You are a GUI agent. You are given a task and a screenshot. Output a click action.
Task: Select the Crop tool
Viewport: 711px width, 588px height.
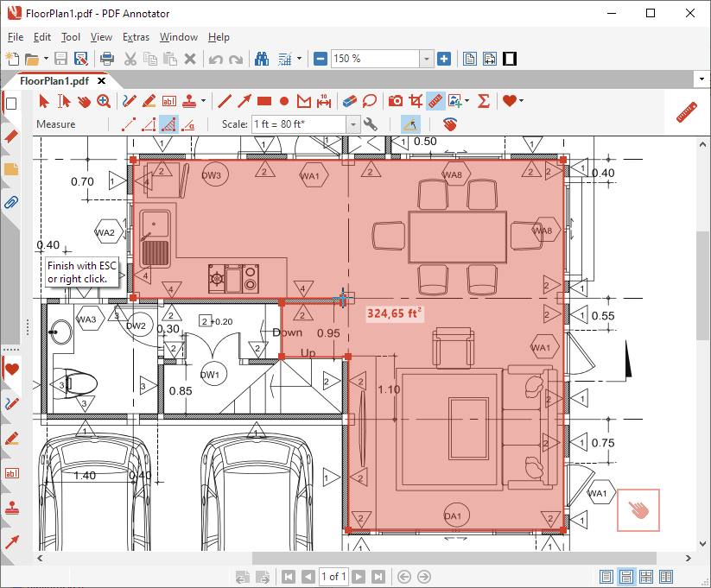pos(416,101)
